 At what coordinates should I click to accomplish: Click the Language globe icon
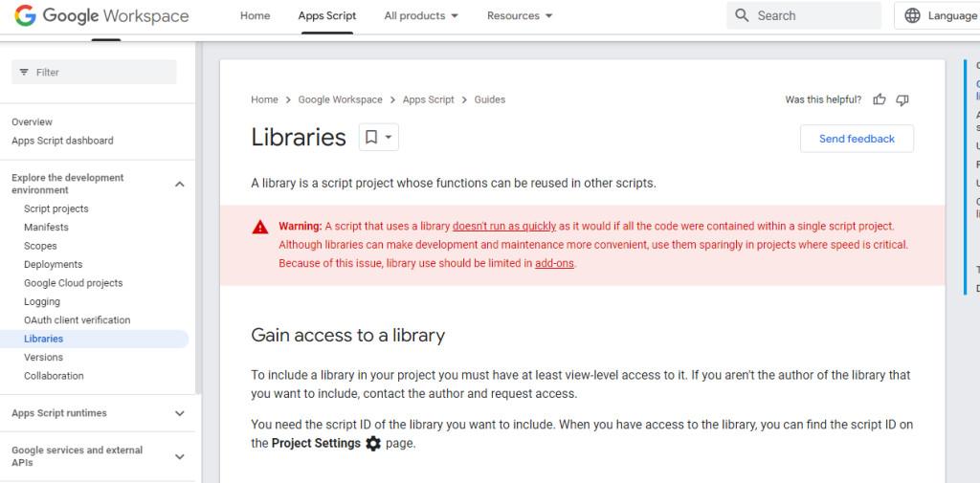[x=912, y=15]
